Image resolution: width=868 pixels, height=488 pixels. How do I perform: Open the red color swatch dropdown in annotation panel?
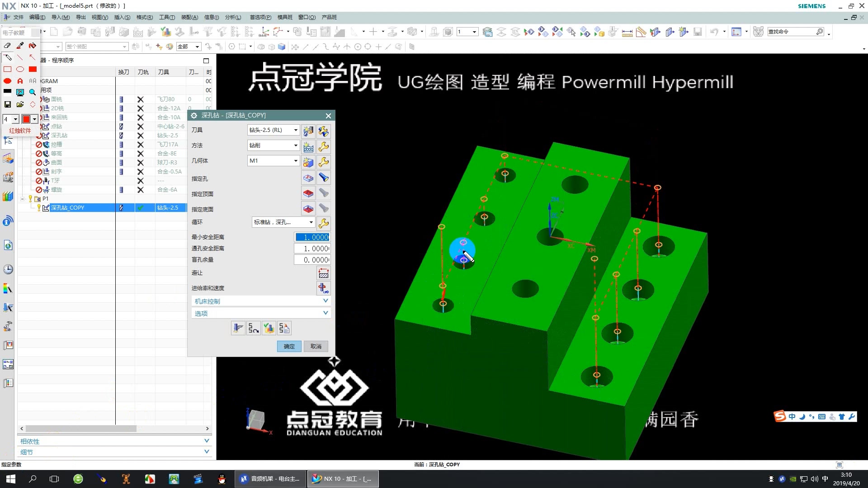tap(34, 119)
